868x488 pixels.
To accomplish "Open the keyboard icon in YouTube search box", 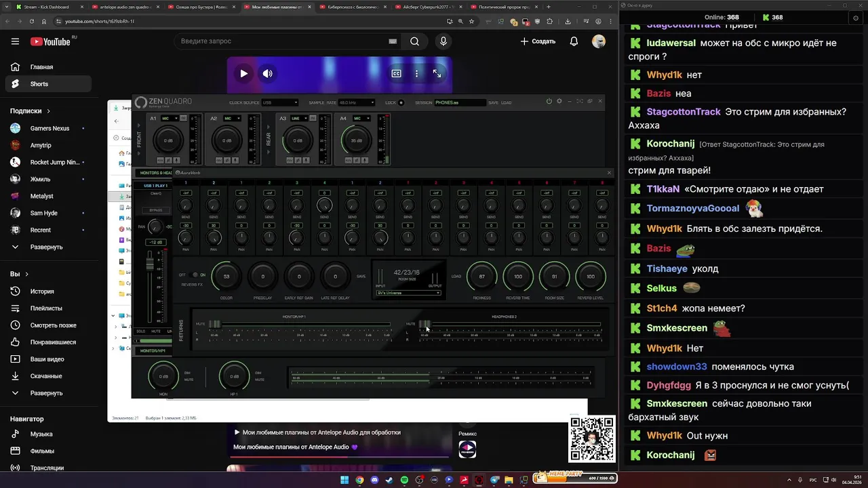I will click(393, 41).
